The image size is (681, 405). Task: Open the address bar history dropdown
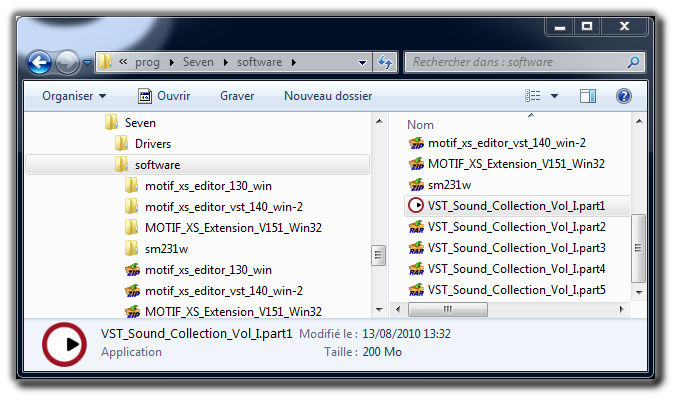(x=362, y=63)
